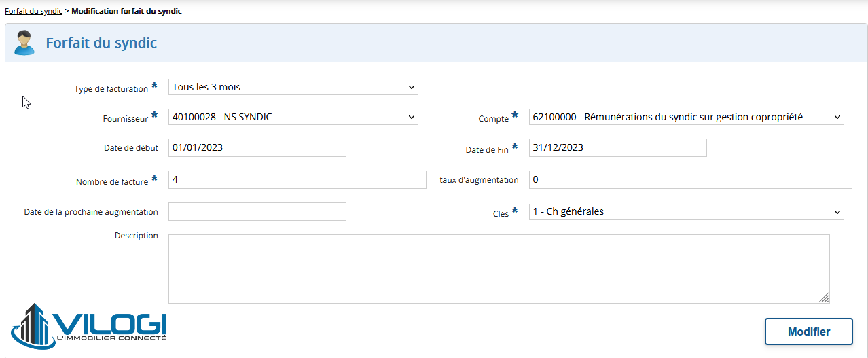This screenshot has width=868, height=358.
Task: Click the user avatar icon in header
Action: coord(24,43)
